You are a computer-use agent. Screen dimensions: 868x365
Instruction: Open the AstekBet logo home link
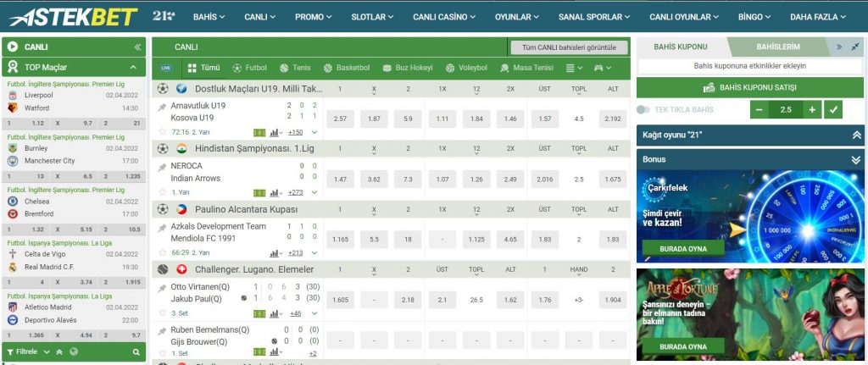click(x=73, y=17)
